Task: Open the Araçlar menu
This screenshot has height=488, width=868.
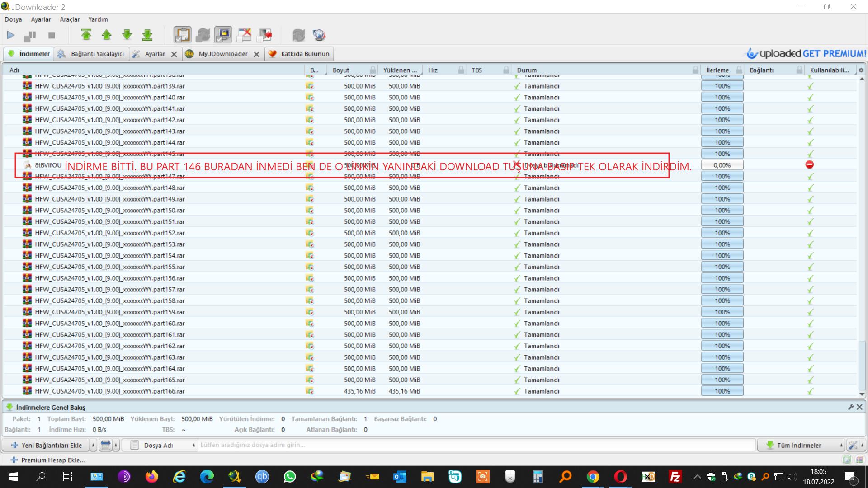Action: click(70, 19)
